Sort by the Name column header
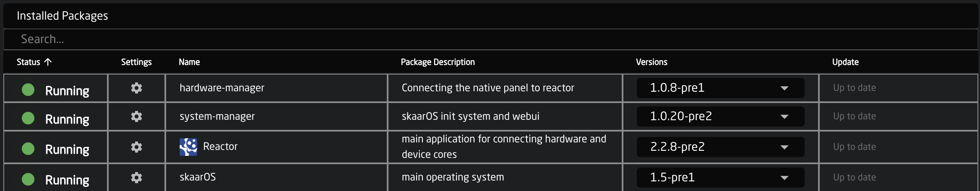This screenshot has height=191, width=980. 189,62
